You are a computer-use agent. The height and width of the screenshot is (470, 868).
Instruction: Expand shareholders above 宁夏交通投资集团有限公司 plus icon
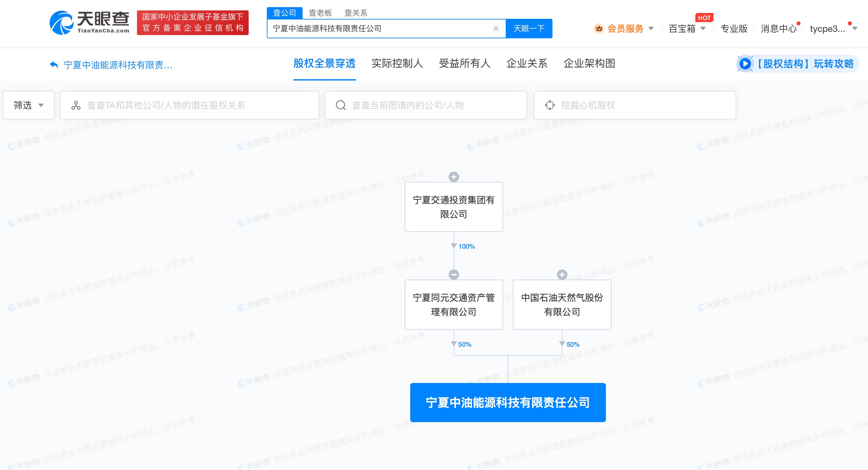tap(453, 177)
